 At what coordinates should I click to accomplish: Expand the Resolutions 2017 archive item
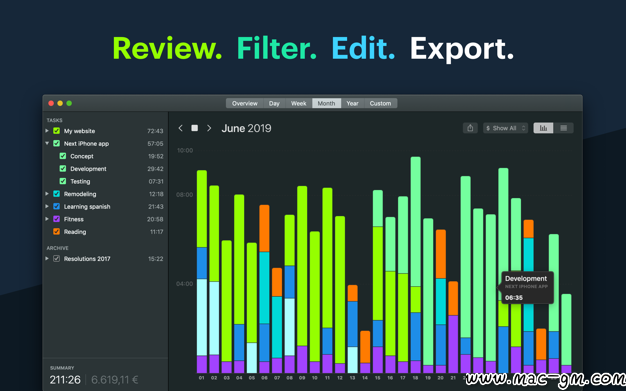point(47,258)
